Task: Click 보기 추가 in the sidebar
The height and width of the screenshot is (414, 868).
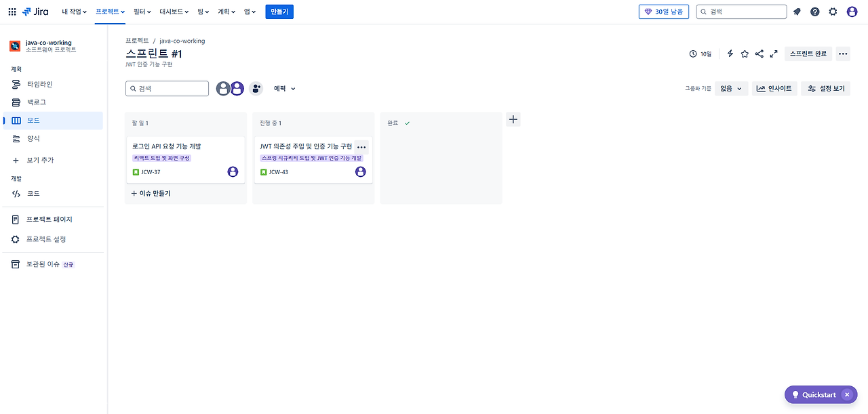Action: pos(53,160)
